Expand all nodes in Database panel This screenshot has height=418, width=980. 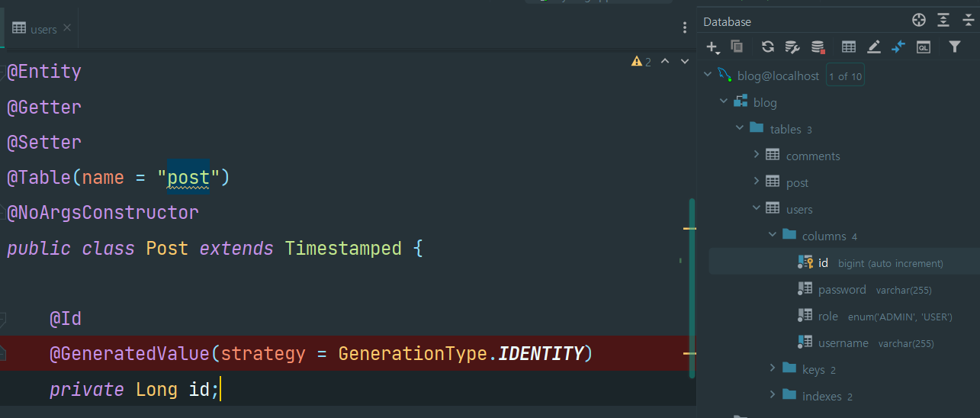pyautogui.click(x=943, y=21)
